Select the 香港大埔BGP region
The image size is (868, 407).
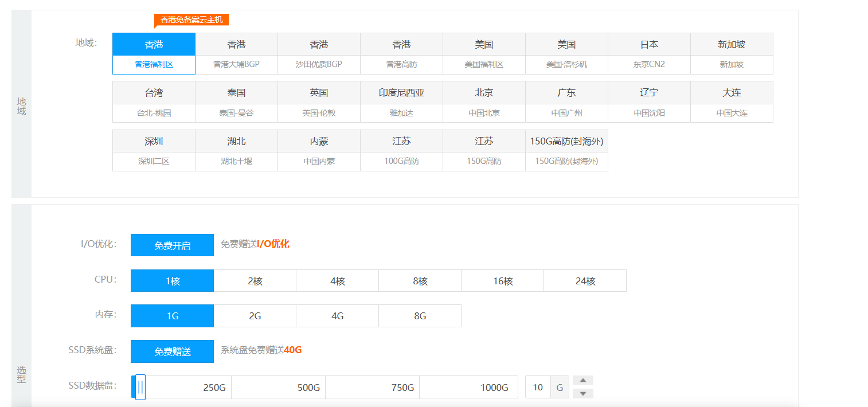click(236, 54)
